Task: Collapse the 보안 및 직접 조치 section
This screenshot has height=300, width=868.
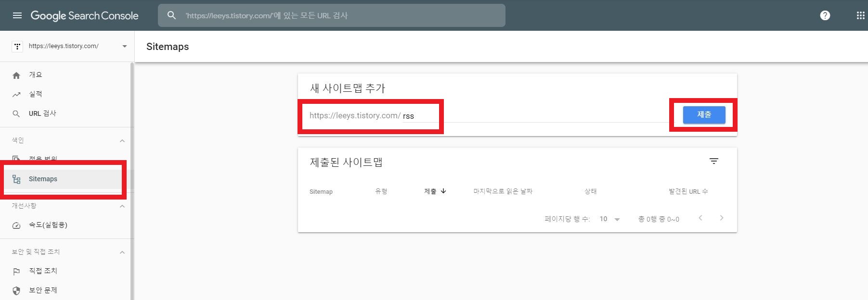Action: coord(122,252)
